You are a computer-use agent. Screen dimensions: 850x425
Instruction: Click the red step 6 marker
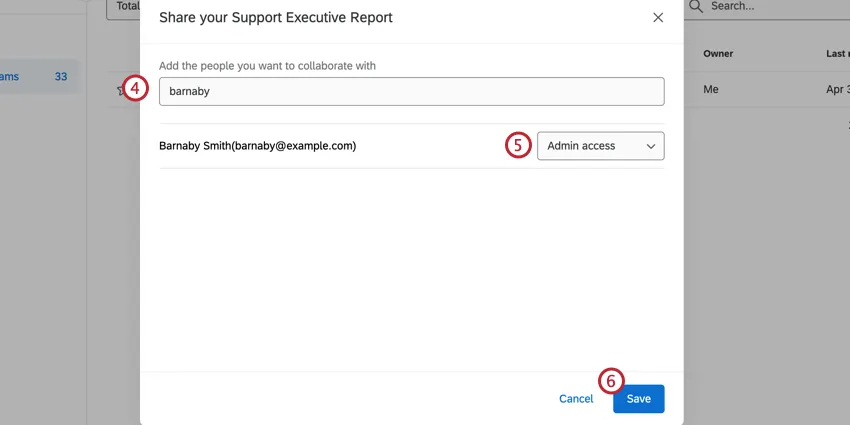click(x=611, y=381)
